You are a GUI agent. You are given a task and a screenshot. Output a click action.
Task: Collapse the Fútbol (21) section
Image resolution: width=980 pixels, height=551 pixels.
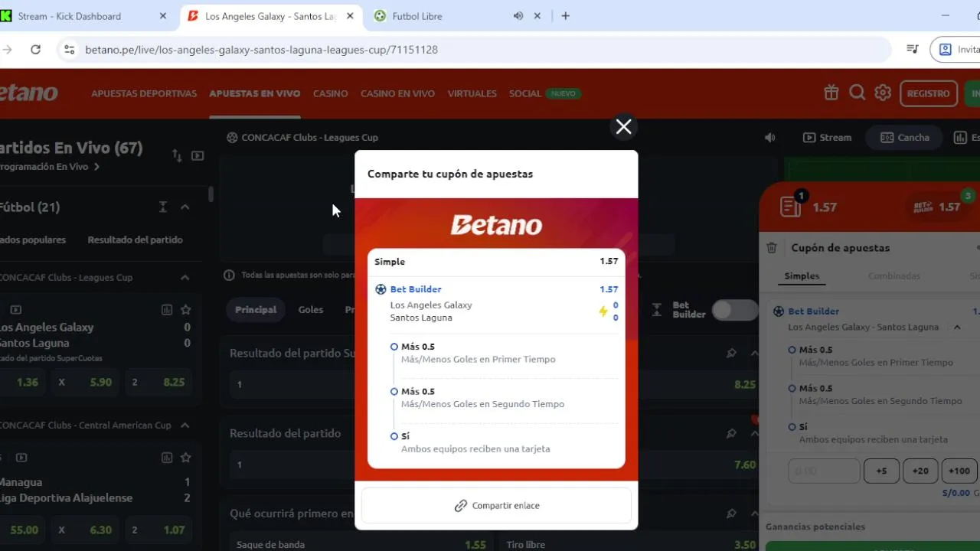click(x=185, y=207)
